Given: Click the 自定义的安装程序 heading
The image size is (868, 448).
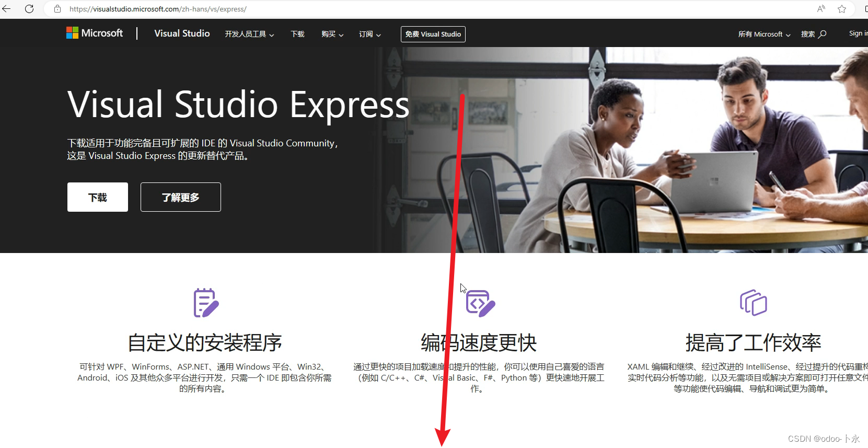Looking at the screenshot, I should [x=205, y=343].
